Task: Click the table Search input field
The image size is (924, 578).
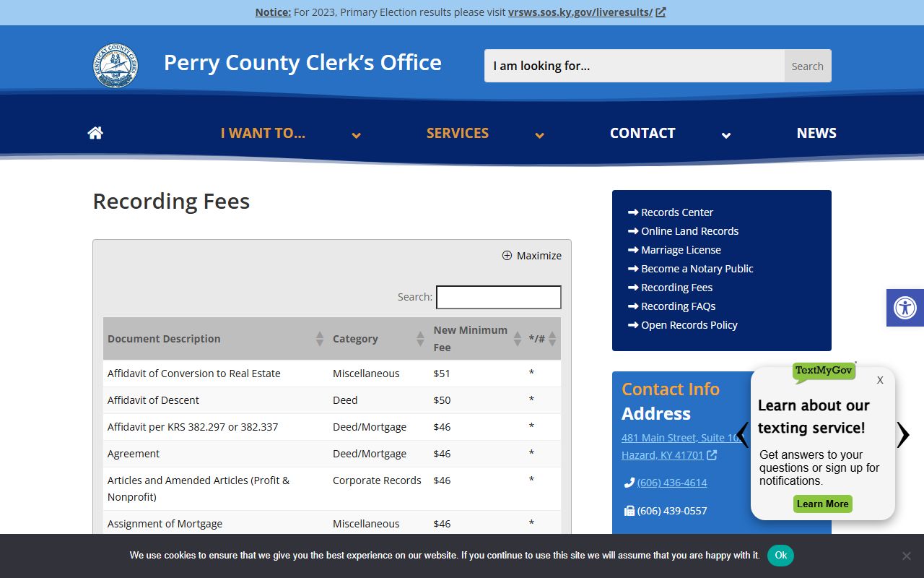Action: pos(499,297)
